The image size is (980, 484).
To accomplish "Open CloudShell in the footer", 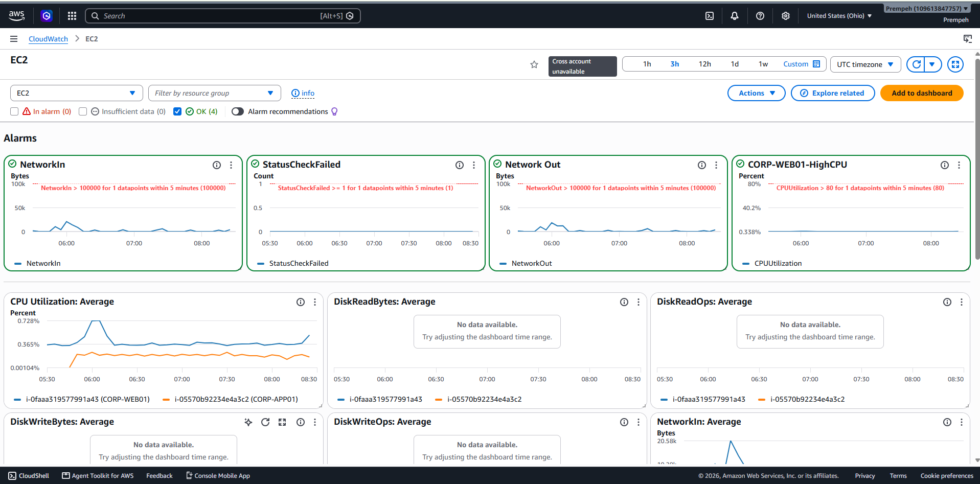I will (29, 476).
